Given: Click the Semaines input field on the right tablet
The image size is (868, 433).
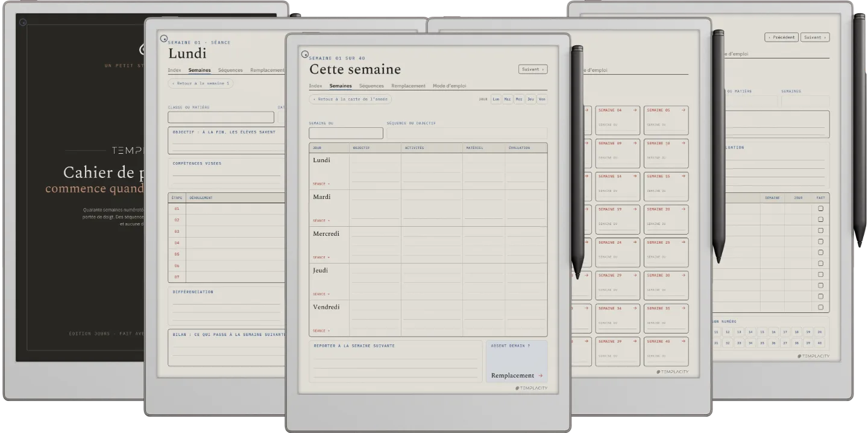Looking at the screenshot, I should [x=805, y=101].
